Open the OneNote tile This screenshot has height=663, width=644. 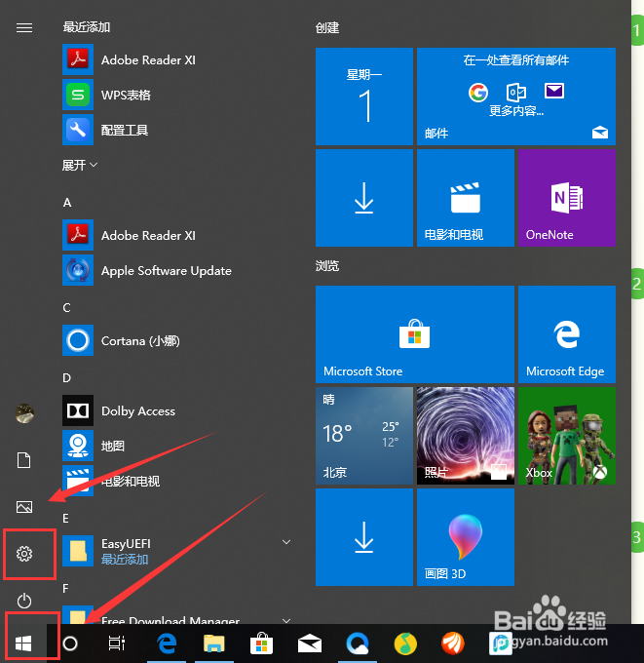[x=567, y=198]
